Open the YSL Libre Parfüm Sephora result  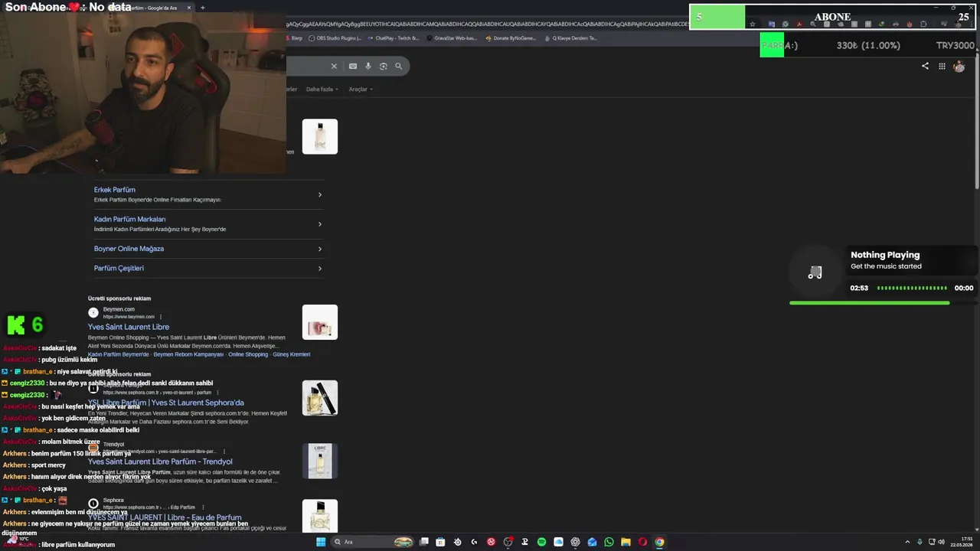pyautogui.click(x=165, y=403)
